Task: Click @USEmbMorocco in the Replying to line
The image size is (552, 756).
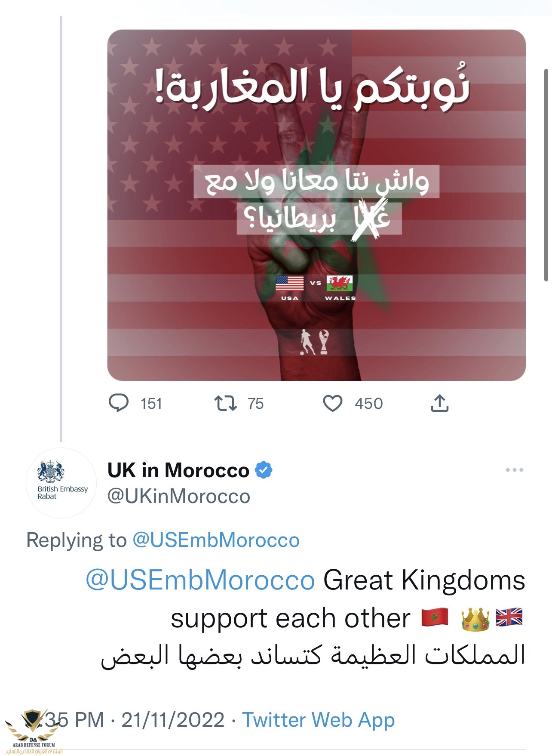Action: 216,540
